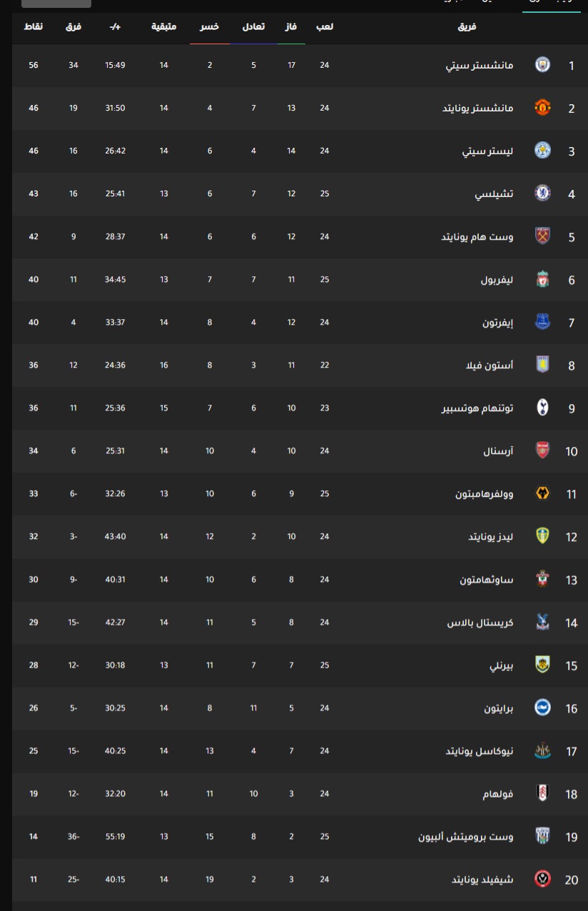This screenshot has width=588, height=911.
Task: Open team name أستون فيلا
Action: coord(490,365)
